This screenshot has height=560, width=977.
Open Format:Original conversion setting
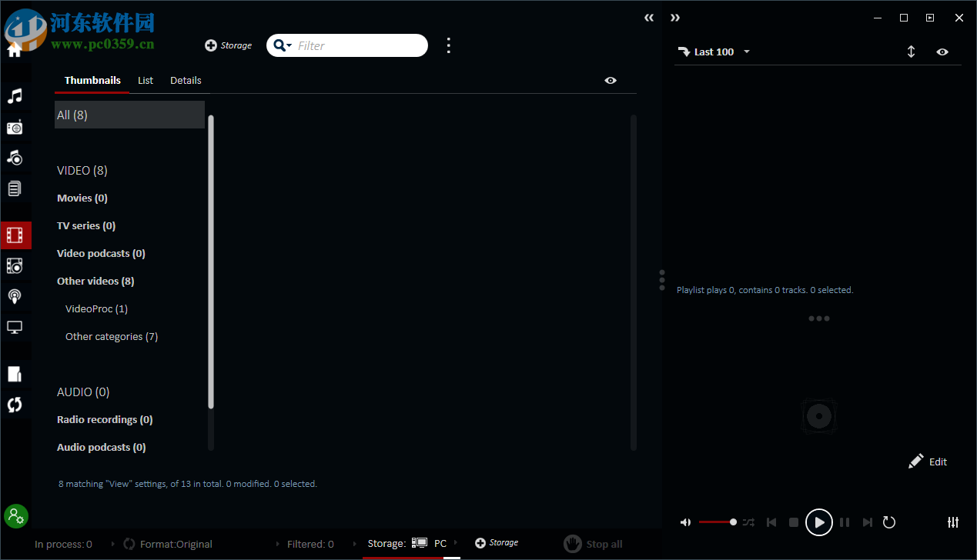pos(168,544)
